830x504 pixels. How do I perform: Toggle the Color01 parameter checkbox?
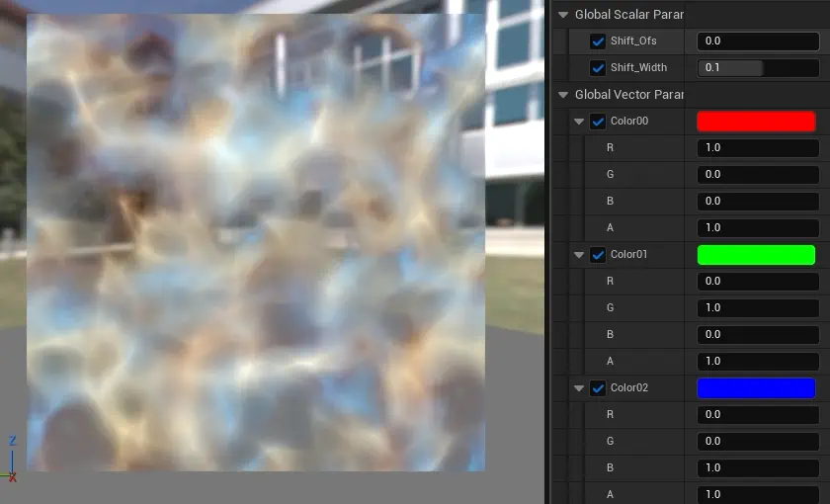tap(598, 255)
